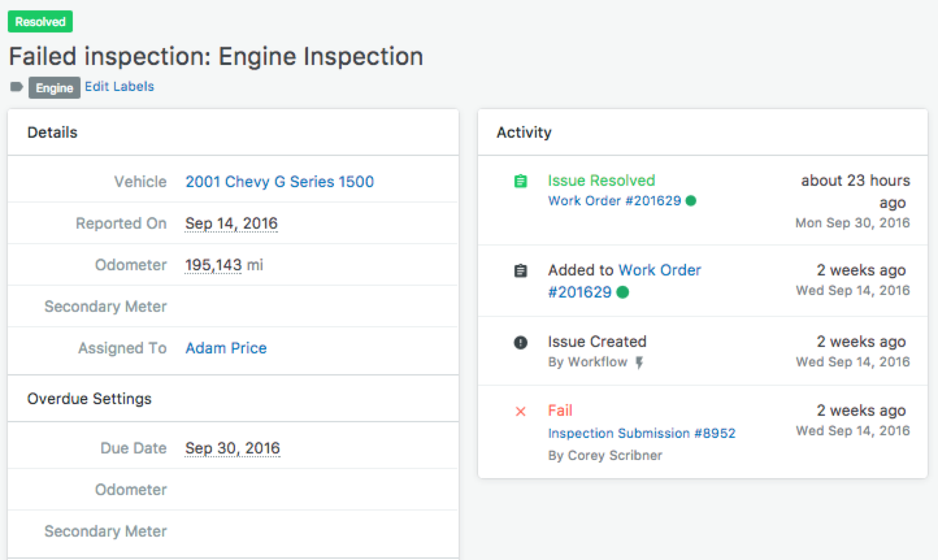Click the Workflow lightning bolt icon

(x=639, y=363)
